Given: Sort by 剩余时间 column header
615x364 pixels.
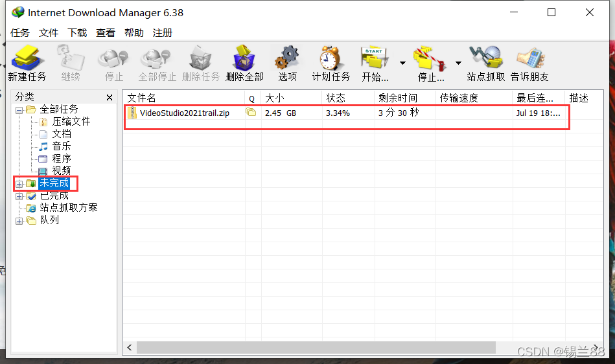Looking at the screenshot, I should pyautogui.click(x=405, y=98).
